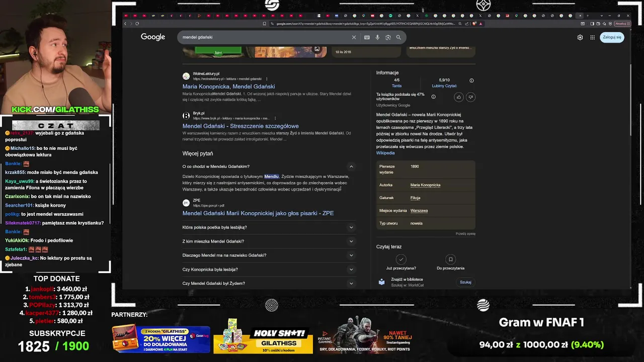Click the thumbs up icon in Informacje
This screenshot has width=644, height=362.
coord(459,97)
